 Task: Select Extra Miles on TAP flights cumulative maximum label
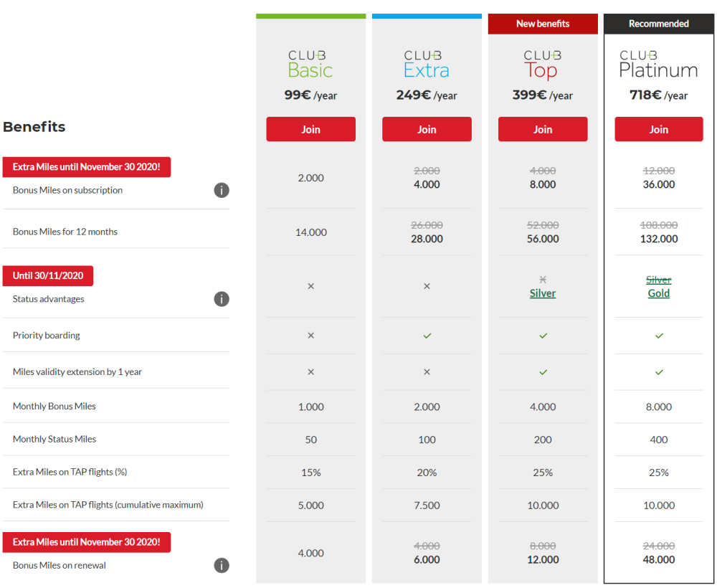point(108,506)
